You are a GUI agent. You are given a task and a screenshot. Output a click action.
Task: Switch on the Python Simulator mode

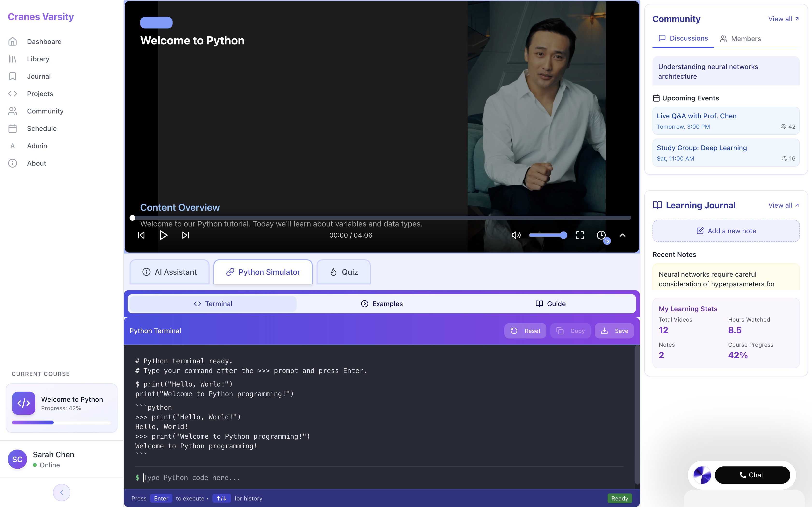263,272
